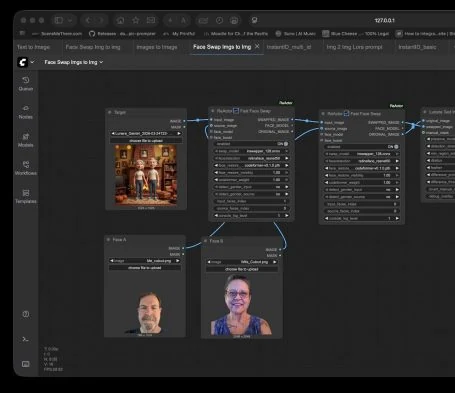Click the Face A man portrait thumbnail
This screenshot has width=455, height=393.
145,313
